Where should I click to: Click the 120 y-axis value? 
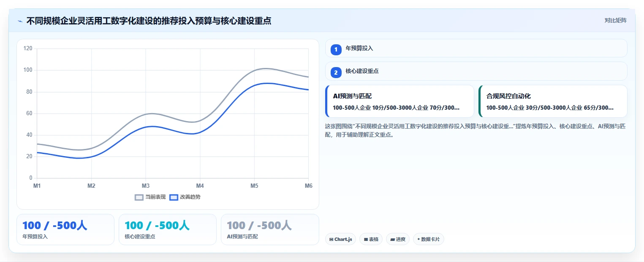28,49
